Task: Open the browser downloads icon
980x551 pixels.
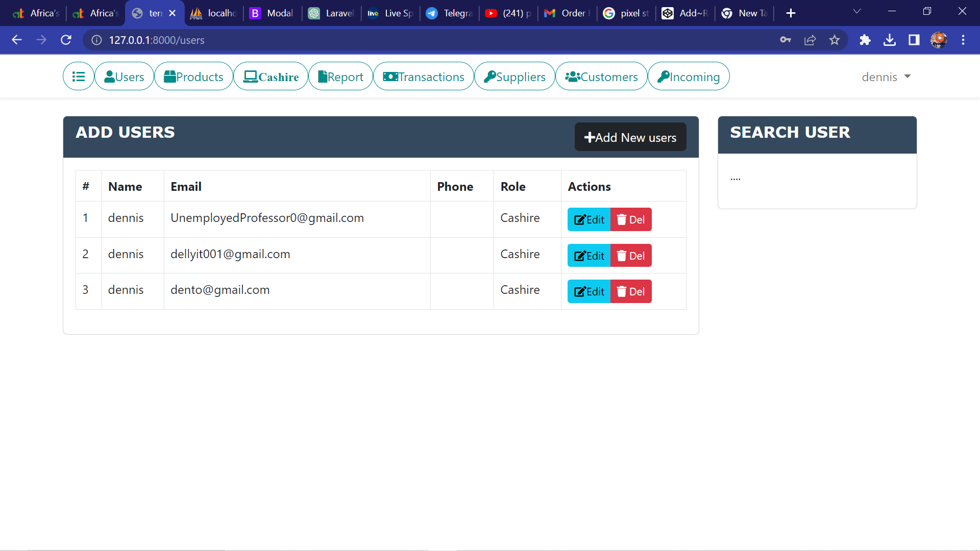Action: pos(890,40)
